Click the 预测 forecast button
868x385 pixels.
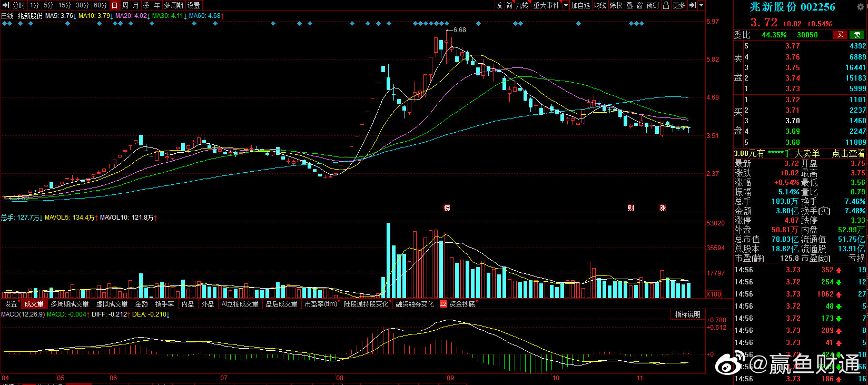click(x=653, y=5)
